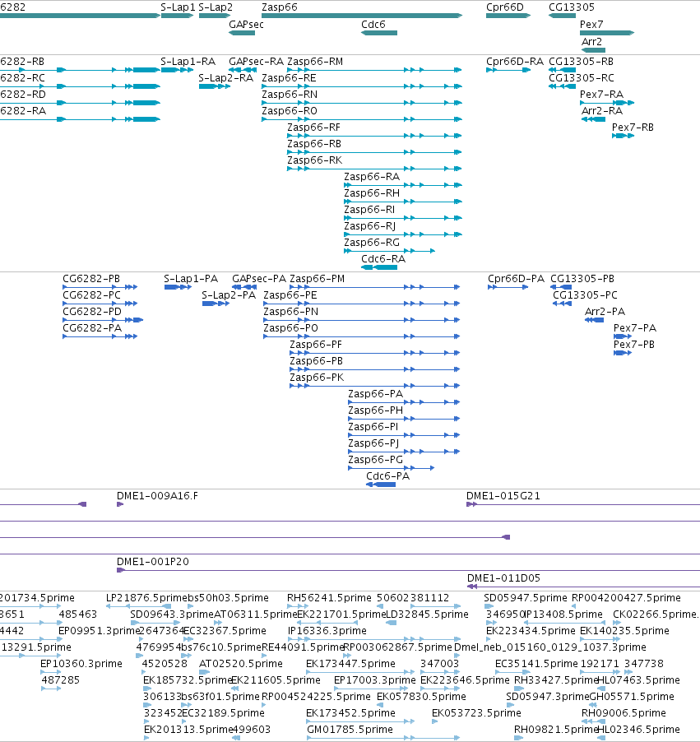Select transcript Zasp66-RG
Image resolution: width=700 pixels, height=742 pixels.
(x=390, y=251)
